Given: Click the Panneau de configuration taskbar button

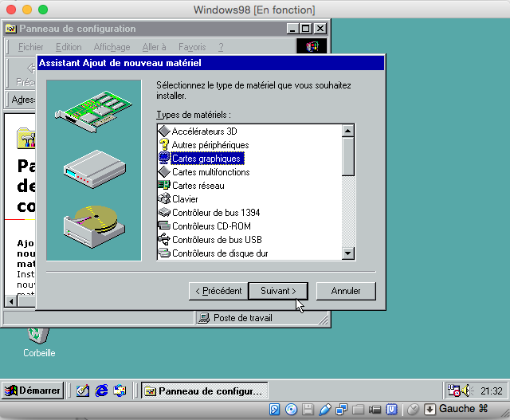Looking at the screenshot, I should point(205,391).
